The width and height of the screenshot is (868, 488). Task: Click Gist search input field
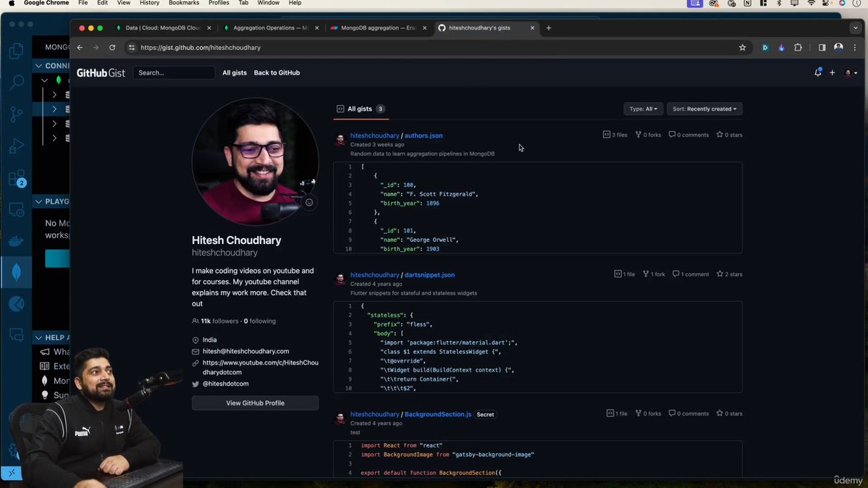pos(174,72)
